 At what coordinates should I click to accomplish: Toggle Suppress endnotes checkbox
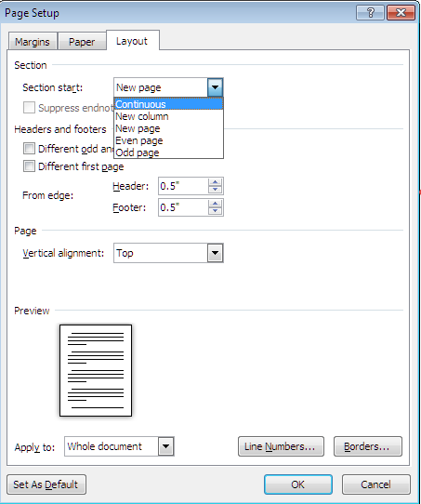29,108
